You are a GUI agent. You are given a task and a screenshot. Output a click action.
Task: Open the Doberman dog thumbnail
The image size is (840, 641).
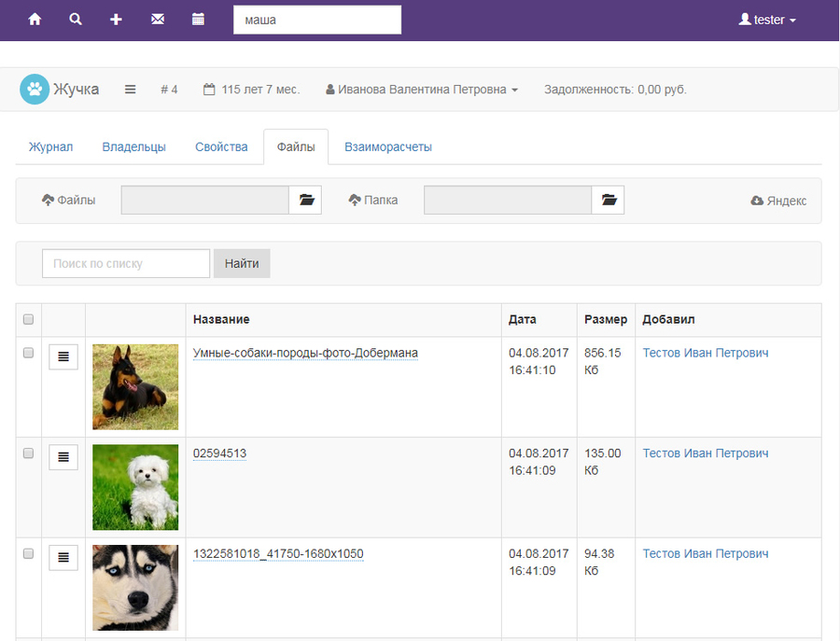tap(135, 386)
